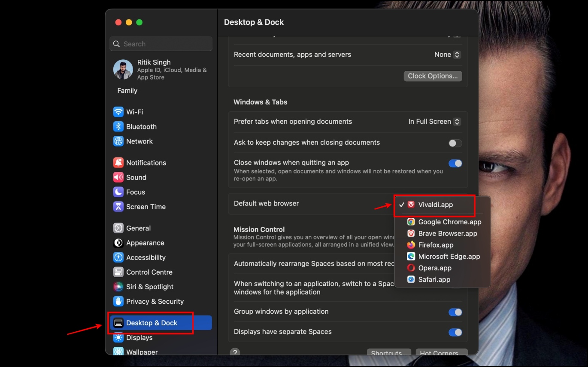Screen dimensions: 588x367
Task: Click the Brave Browser lion icon
Action: pos(411,233)
